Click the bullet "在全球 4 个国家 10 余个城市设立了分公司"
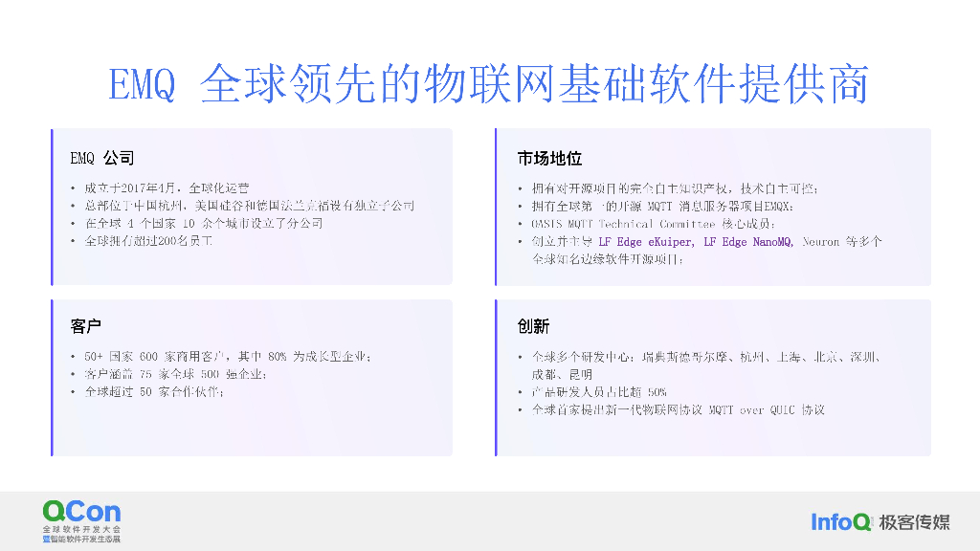This screenshot has width=980, height=551. click(x=204, y=223)
